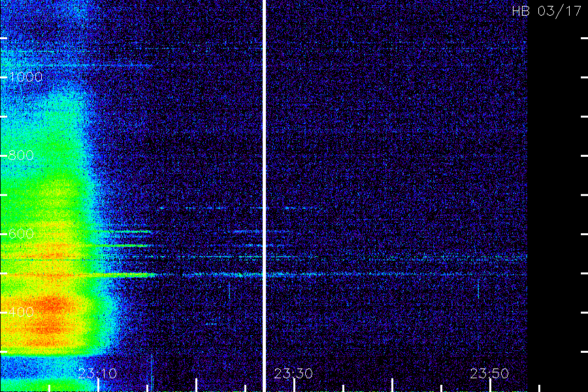Click the 600 frequency axis label
Screen dimensions: 588x392
(21, 234)
